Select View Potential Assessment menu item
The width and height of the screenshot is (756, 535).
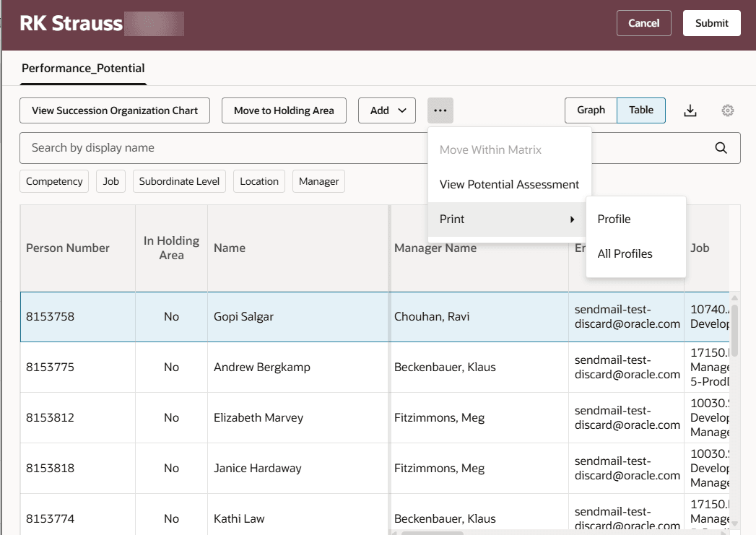tap(509, 184)
